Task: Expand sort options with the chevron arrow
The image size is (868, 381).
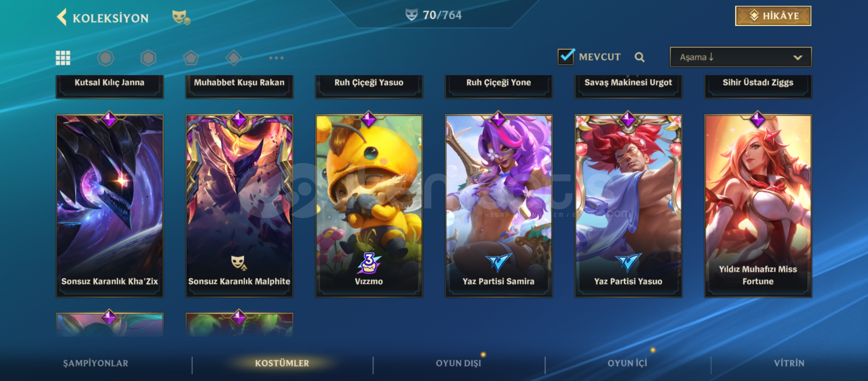Action: pyautogui.click(x=798, y=58)
